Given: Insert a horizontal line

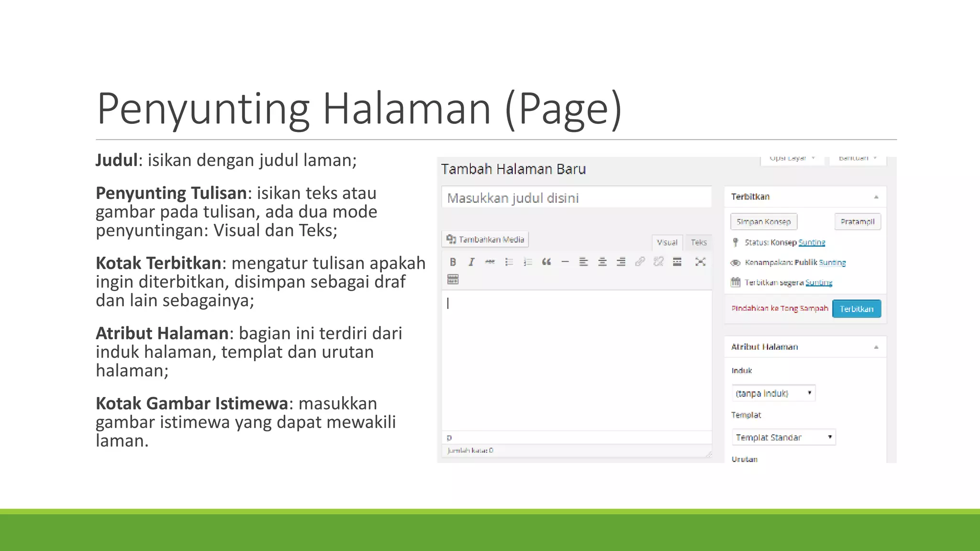Looking at the screenshot, I should pos(565,262).
